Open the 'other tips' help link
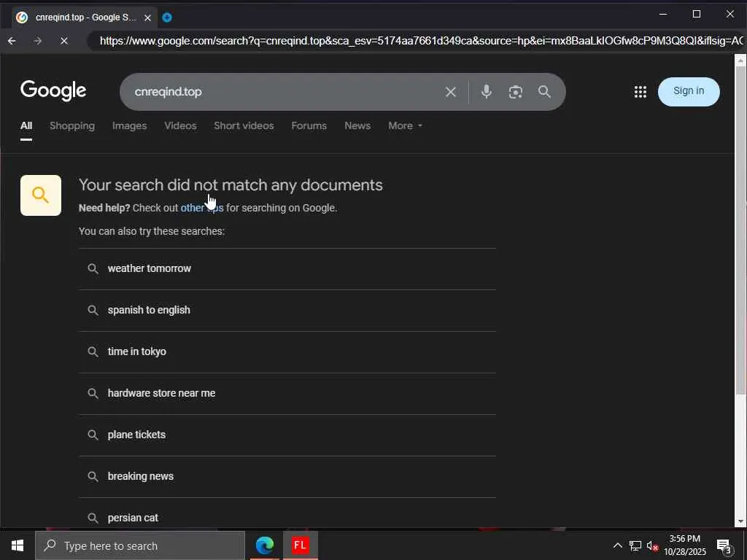This screenshot has height=560, width=747. [x=202, y=208]
